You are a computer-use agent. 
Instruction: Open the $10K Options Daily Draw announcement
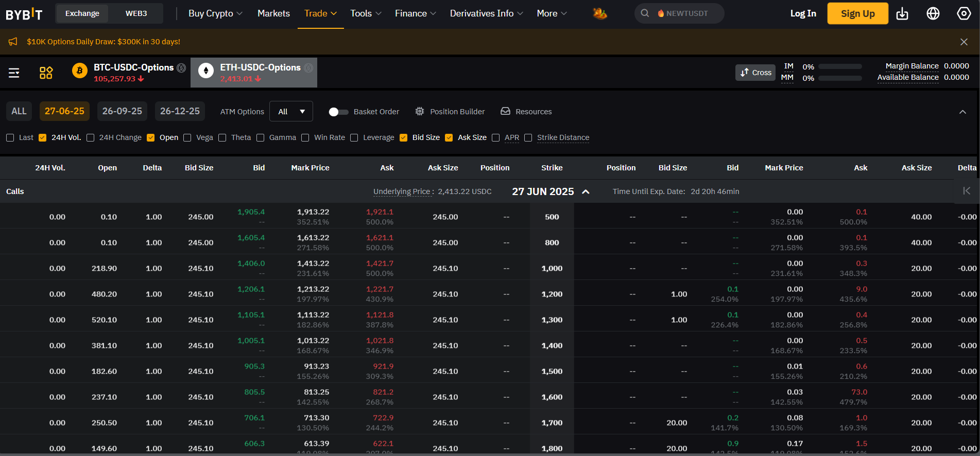point(104,42)
